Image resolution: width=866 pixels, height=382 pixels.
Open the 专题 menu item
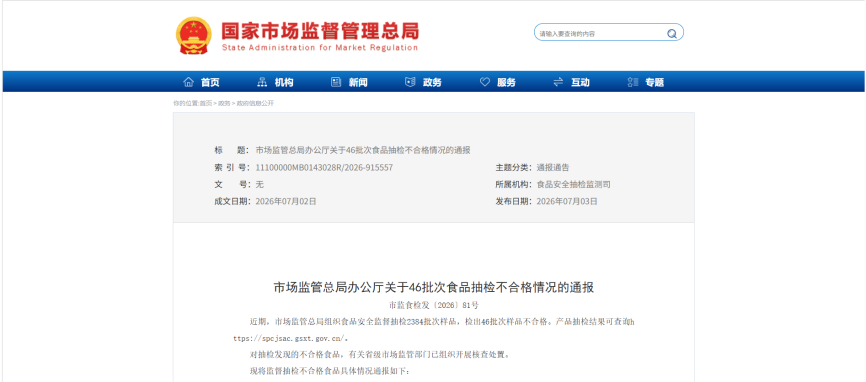coord(654,82)
